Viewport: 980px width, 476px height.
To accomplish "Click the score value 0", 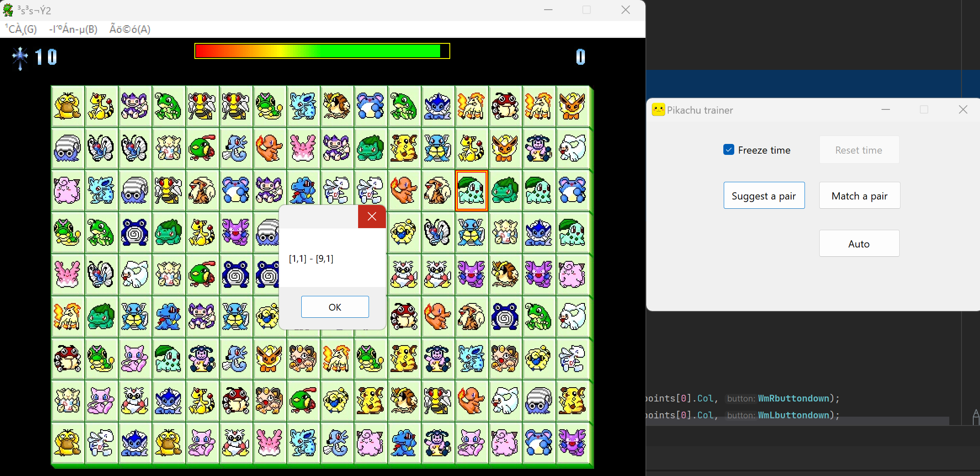I will (581, 57).
